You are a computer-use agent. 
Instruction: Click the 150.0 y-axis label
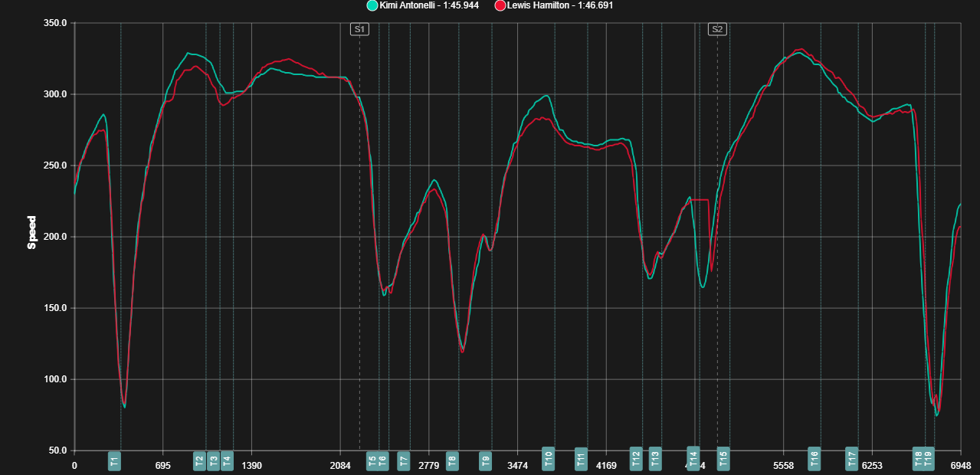point(57,308)
